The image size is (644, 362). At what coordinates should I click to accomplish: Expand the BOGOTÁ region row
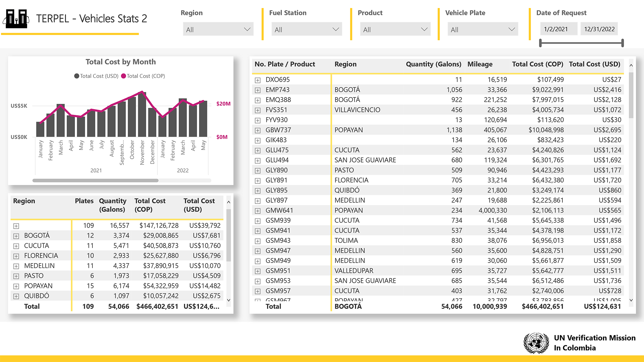[x=16, y=236]
